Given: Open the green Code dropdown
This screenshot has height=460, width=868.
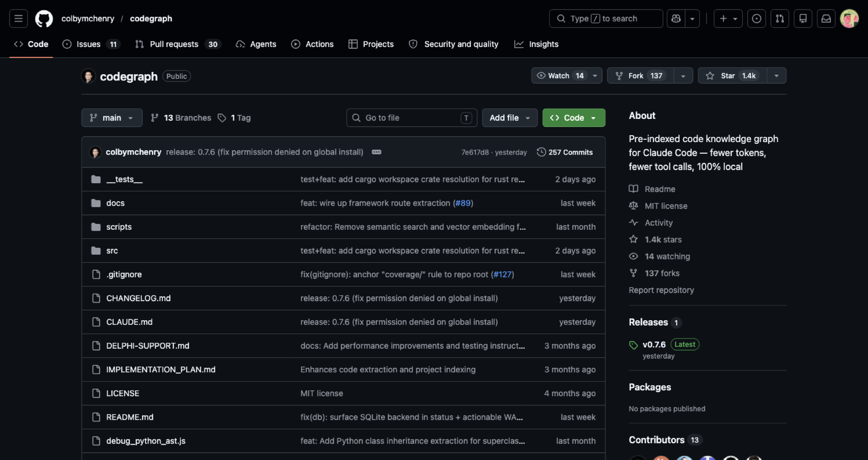Looking at the screenshot, I should click(573, 118).
